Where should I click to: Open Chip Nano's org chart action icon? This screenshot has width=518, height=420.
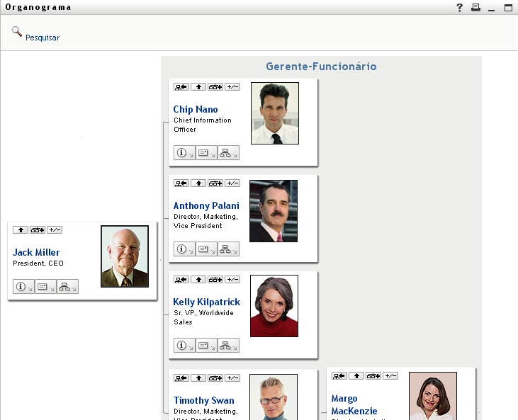click(x=228, y=153)
